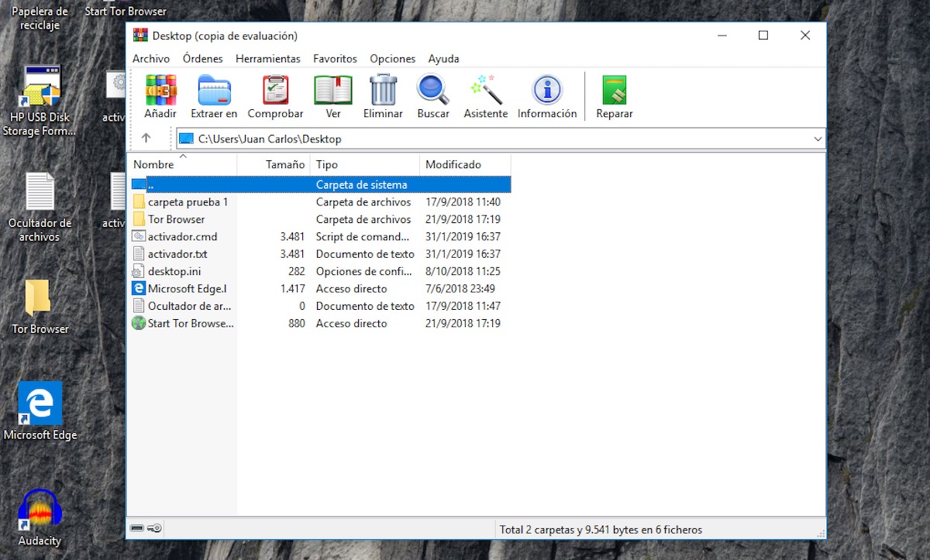Click the drive icon in status bar
The width and height of the screenshot is (930, 560).
click(137, 529)
